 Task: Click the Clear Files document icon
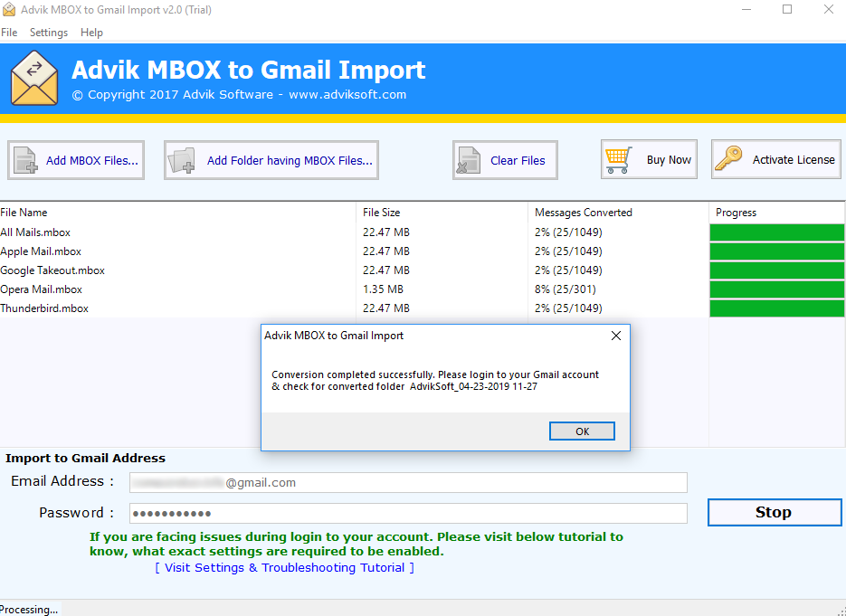click(469, 160)
